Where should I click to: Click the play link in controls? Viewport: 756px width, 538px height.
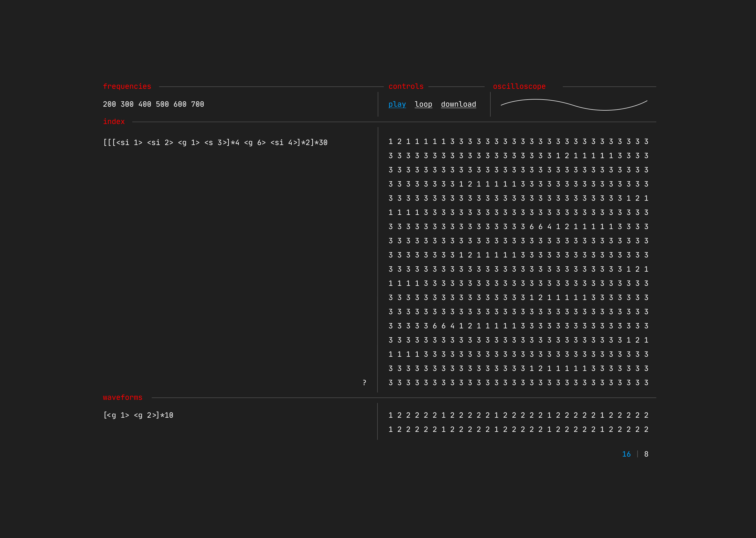tap(397, 104)
